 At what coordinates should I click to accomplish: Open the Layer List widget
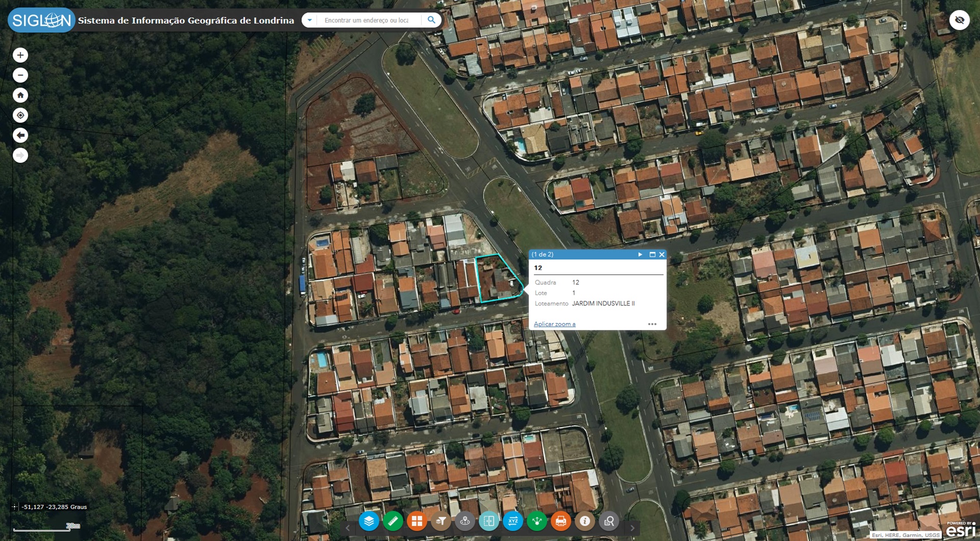point(369,521)
